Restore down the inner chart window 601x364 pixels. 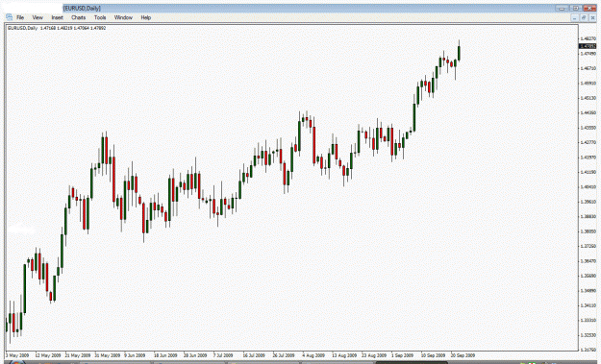tap(584, 17)
